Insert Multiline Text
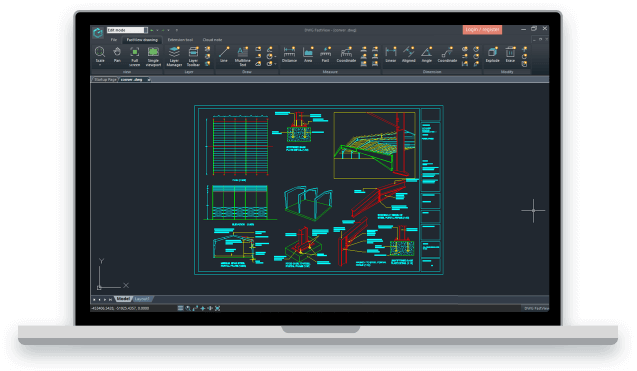The height and width of the screenshot is (371, 637). [x=243, y=56]
